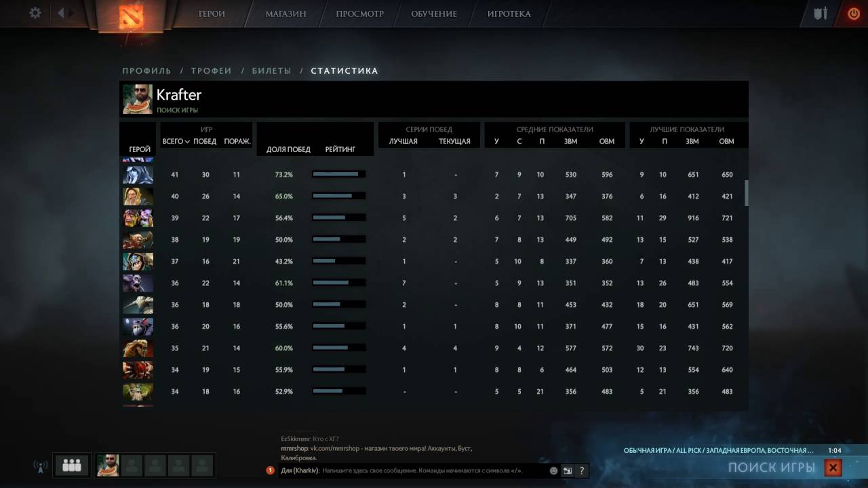
Task: Open the ГЕРОИ top menu
Action: pos(212,14)
